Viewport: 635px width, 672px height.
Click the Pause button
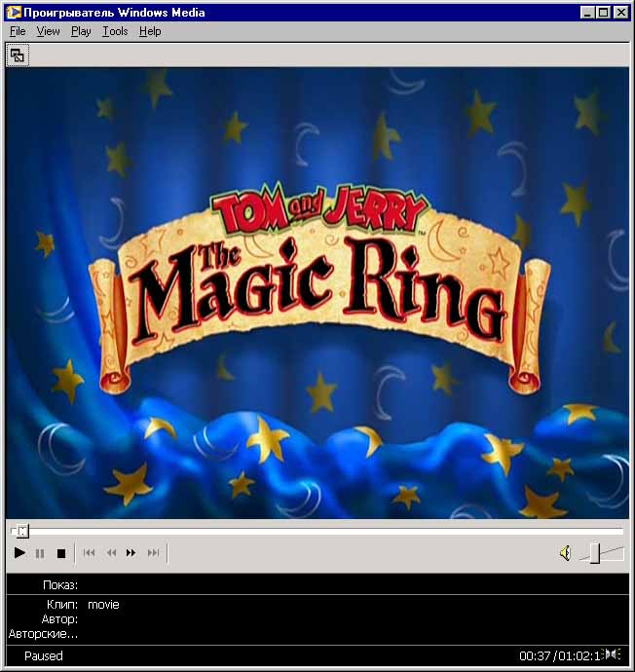click(x=40, y=553)
